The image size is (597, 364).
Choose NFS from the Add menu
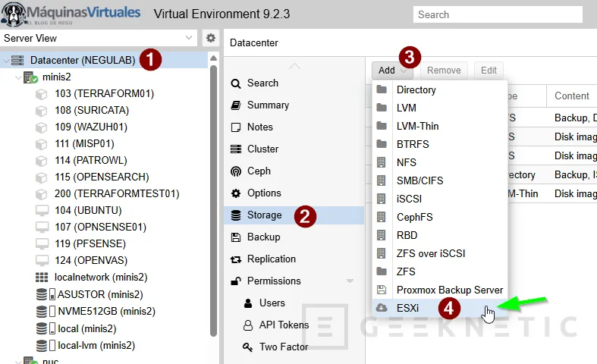pyautogui.click(x=440, y=162)
